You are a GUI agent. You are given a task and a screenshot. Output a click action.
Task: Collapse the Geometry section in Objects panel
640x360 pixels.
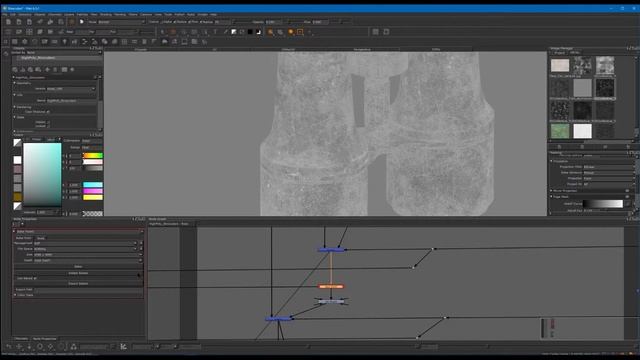pyautogui.click(x=15, y=83)
